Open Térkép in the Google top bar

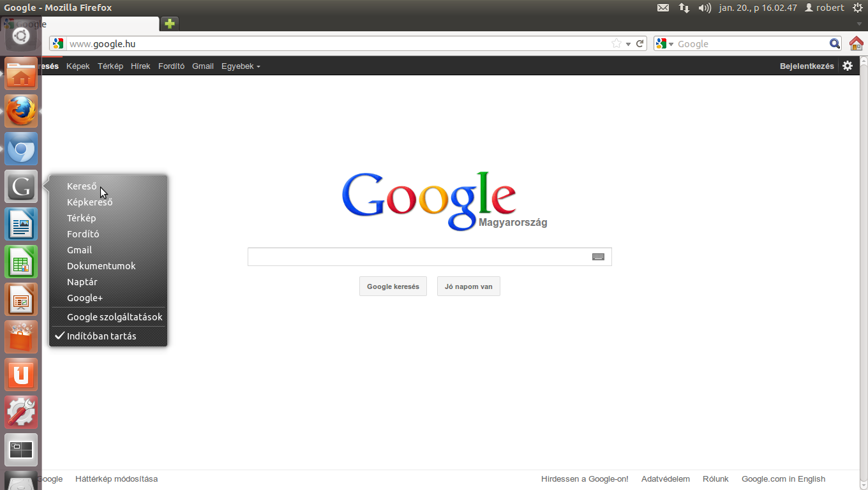(110, 66)
